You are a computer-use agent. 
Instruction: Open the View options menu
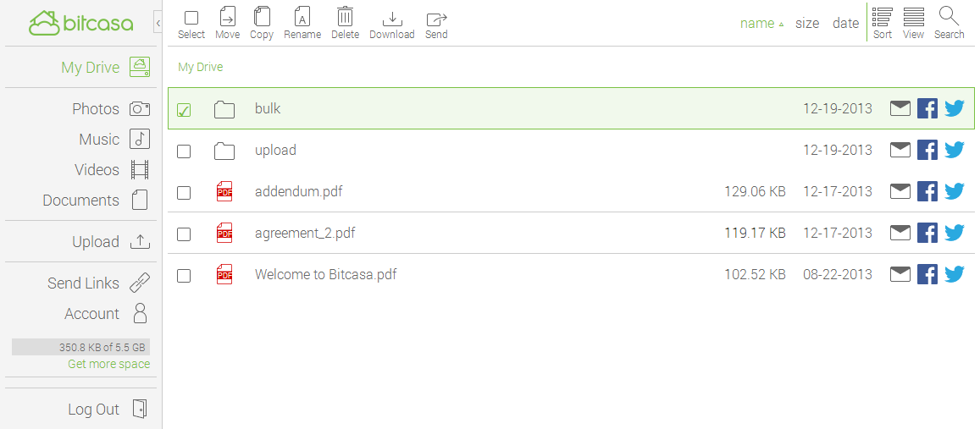[913, 23]
